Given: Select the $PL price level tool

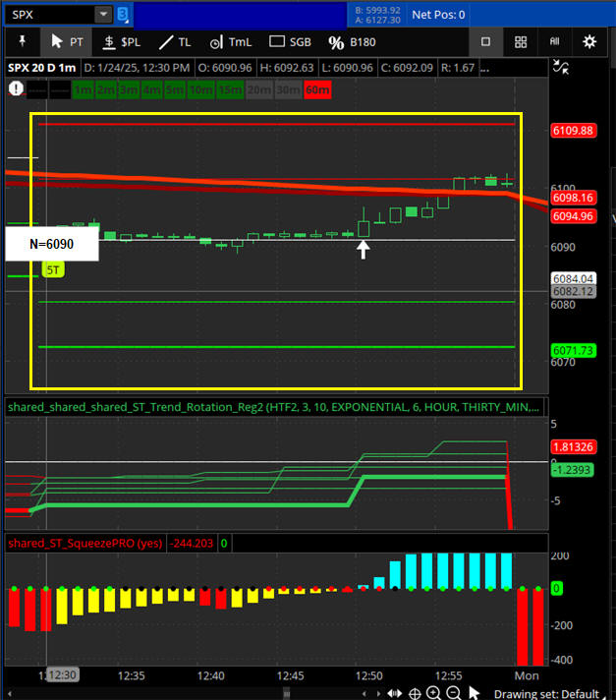Looking at the screenshot, I should [x=121, y=42].
